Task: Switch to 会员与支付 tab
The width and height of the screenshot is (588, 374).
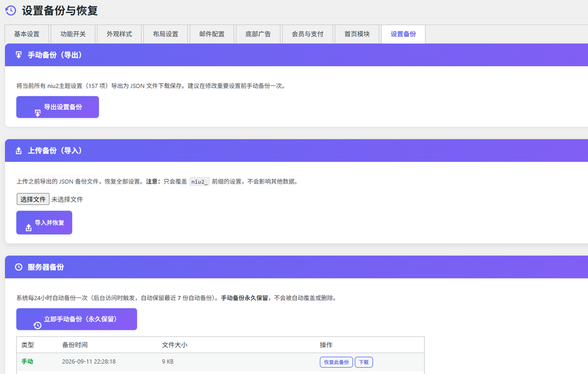Action: pyautogui.click(x=308, y=34)
